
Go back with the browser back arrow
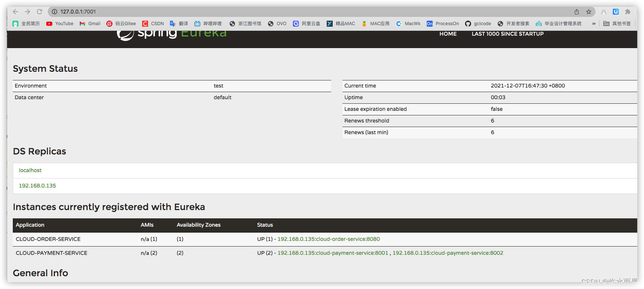15,12
